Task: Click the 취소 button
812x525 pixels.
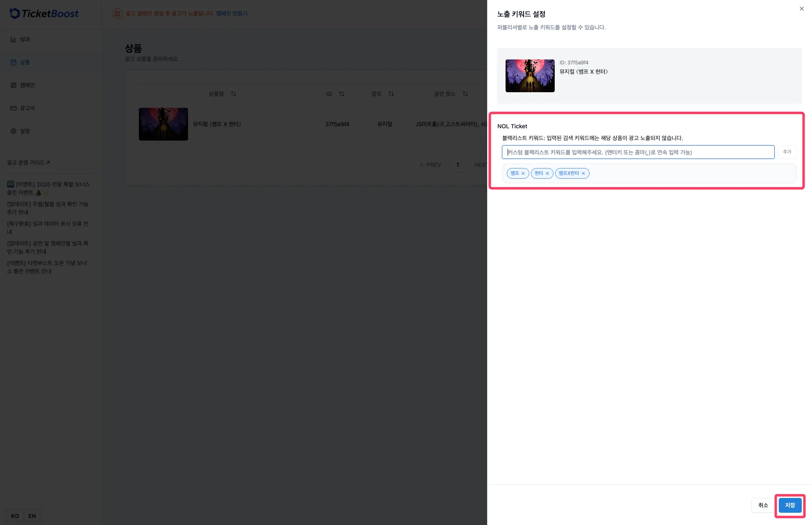Action: click(763, 505)
